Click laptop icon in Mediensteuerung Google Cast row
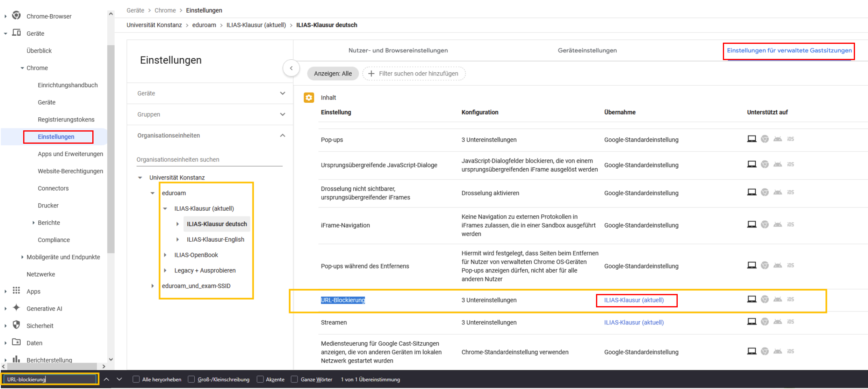The width and height of the screenshot is (868, 389). [752, 351]
